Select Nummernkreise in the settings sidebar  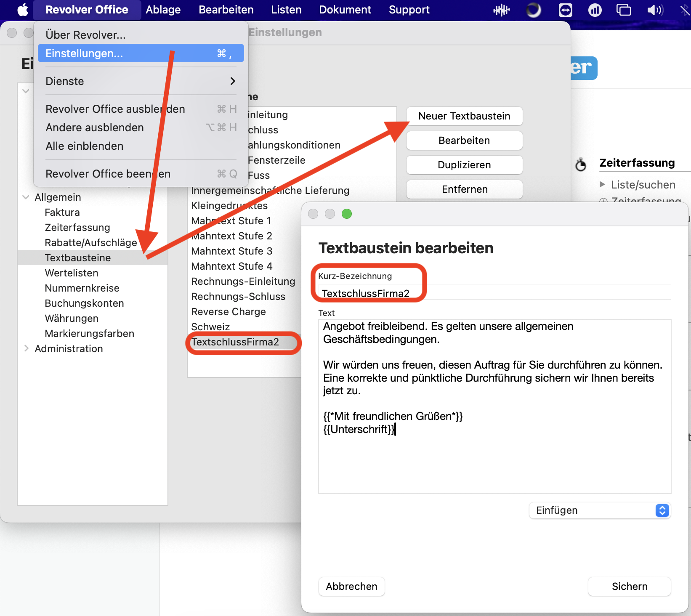pyautogui.click(x=82, y=288)
